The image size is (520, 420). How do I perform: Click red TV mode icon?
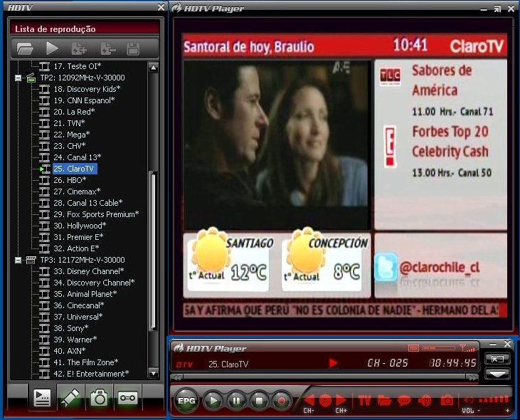364,401
